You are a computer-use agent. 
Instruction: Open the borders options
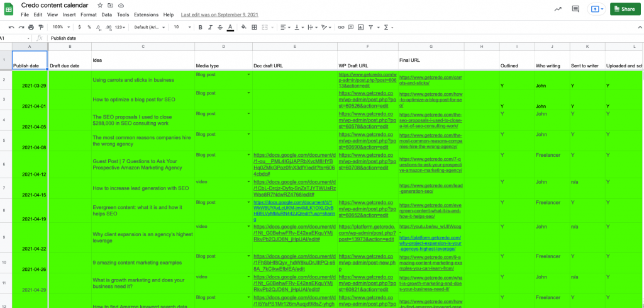[254, 27]
